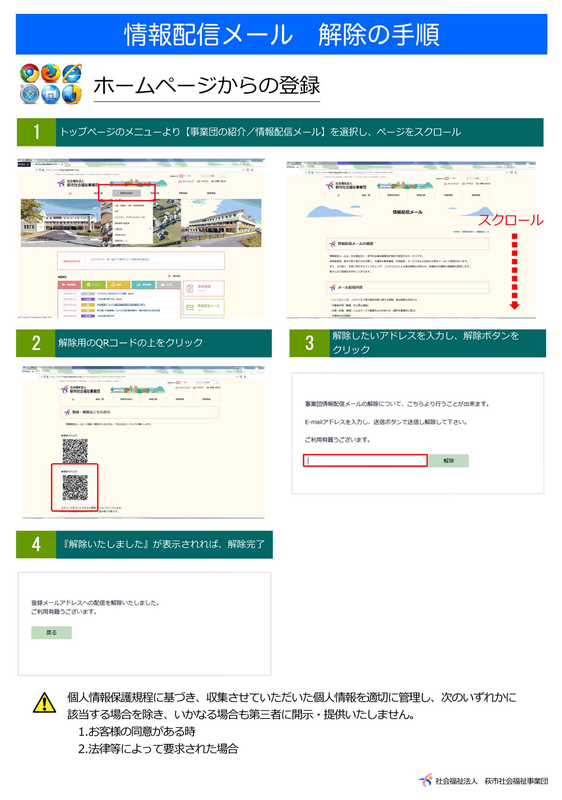Screen dimensions: 562x800
Task: Click the yellow warning triangle icon
Action: coord(44,703)
